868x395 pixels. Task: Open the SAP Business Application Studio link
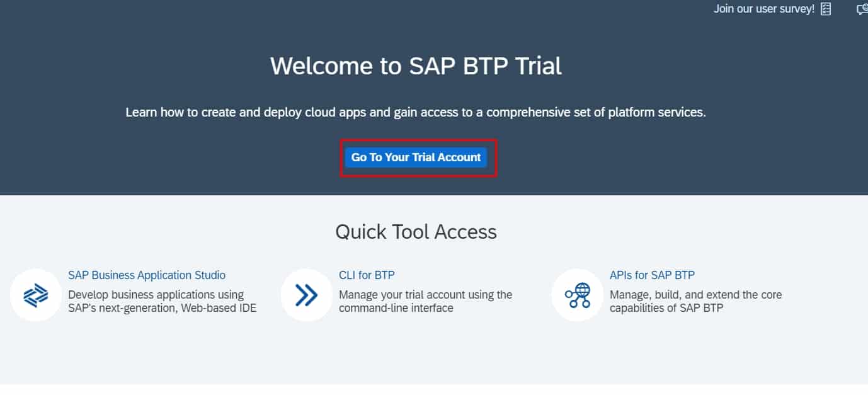pos(147,275)
